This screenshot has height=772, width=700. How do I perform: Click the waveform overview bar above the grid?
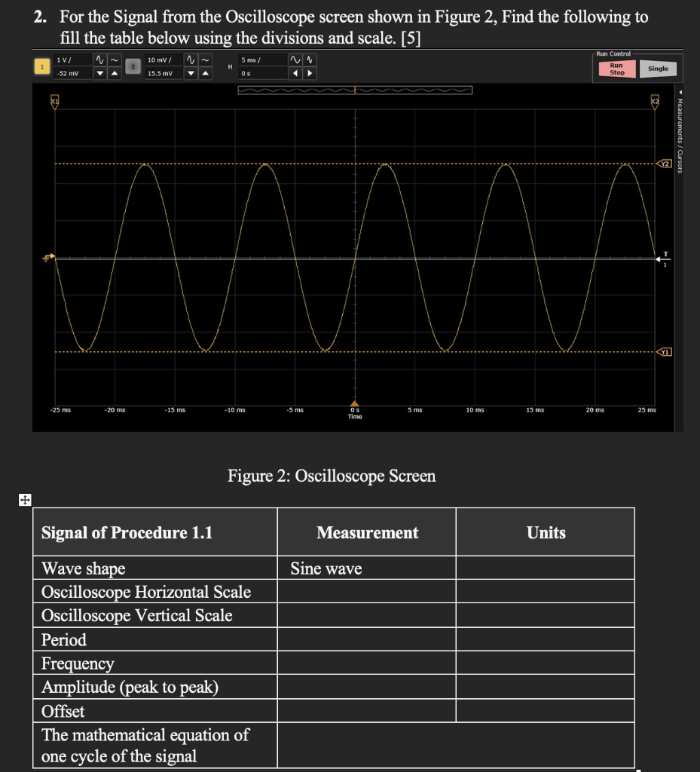354,89
